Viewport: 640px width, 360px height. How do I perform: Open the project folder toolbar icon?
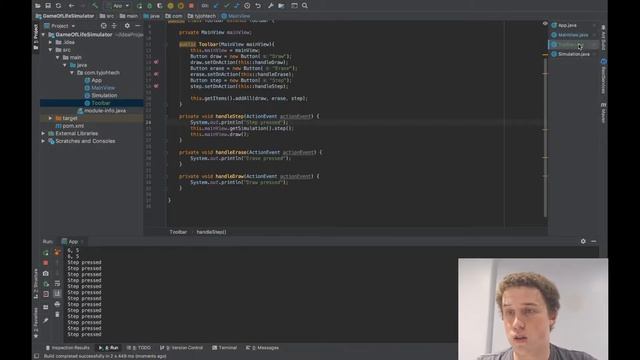pyautogui.click(x=38, y=6)
